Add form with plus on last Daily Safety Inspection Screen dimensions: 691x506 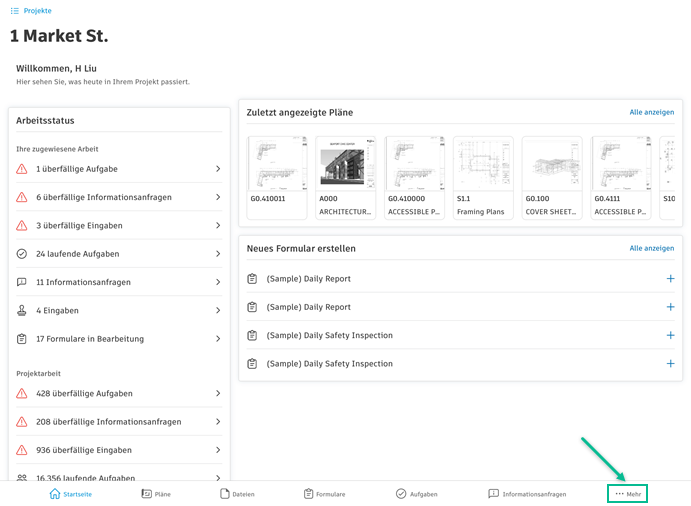670,364
